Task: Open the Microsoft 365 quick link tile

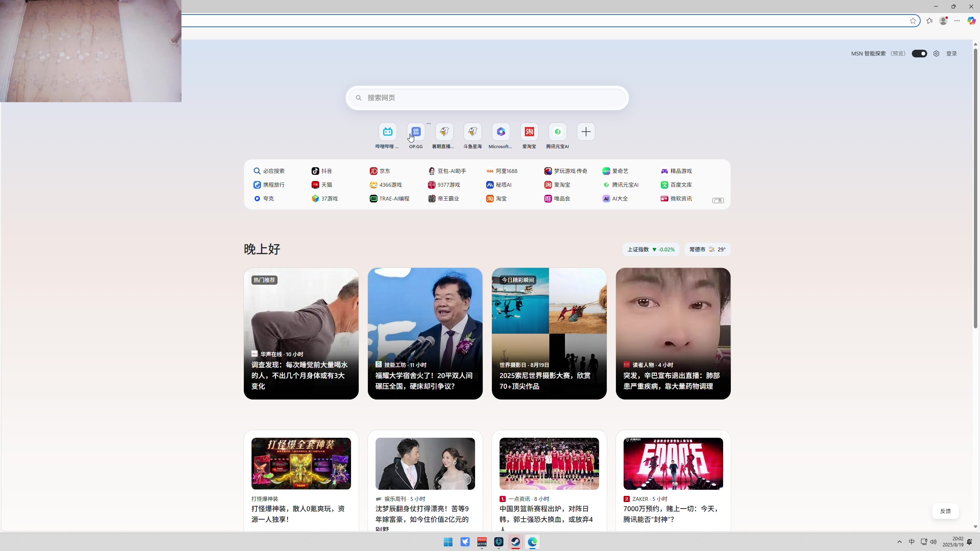Action: pyautogui.click(x=501, y=132)
